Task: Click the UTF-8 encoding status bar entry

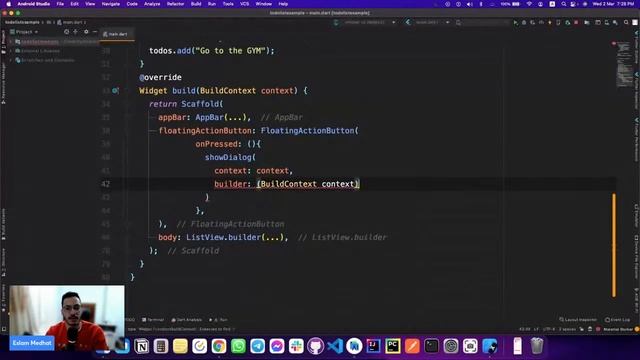Action: [x=548, y=329]
